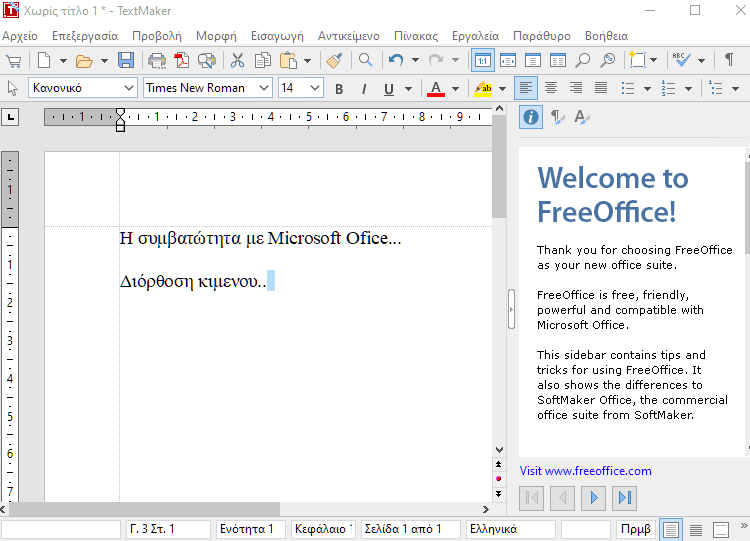Redo the last undone action
Image resolution: width=750 pixels, height=541 pixels.
pyautogui.click(x=436, y=61)
